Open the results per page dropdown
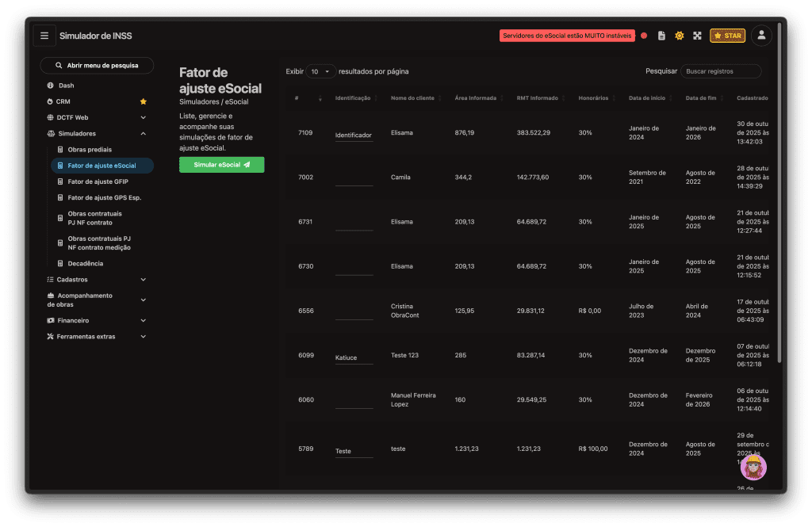 [321, 71]
